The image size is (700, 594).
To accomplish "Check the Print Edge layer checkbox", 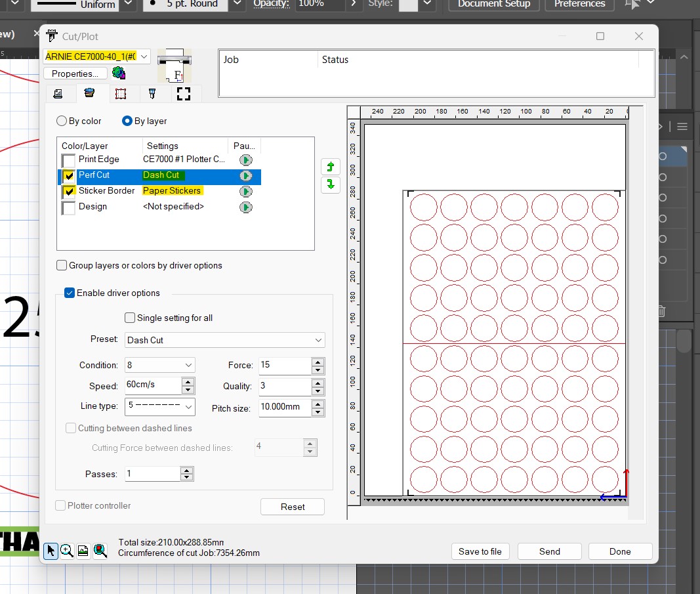I will coord(69,160).
